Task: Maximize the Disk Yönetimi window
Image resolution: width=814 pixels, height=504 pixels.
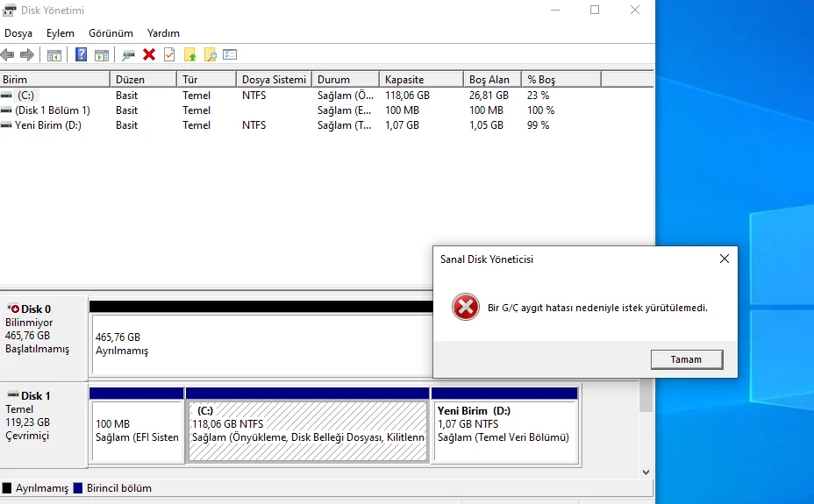Action: pyautogui.click(x=595, y=10)
